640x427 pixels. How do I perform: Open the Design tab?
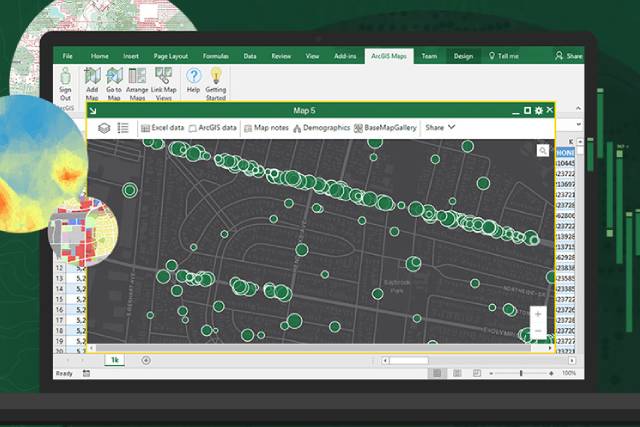pos(463,56)
